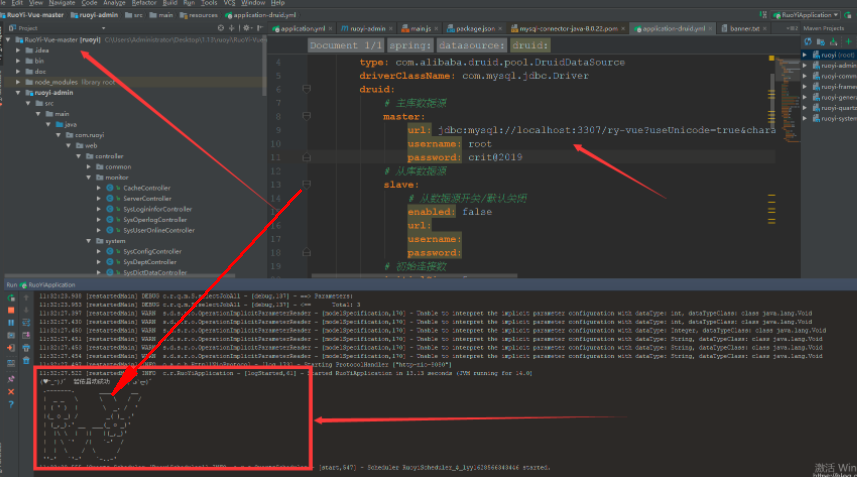Click the password value crit@2019
857x477 pixels.
pos(495,157)
